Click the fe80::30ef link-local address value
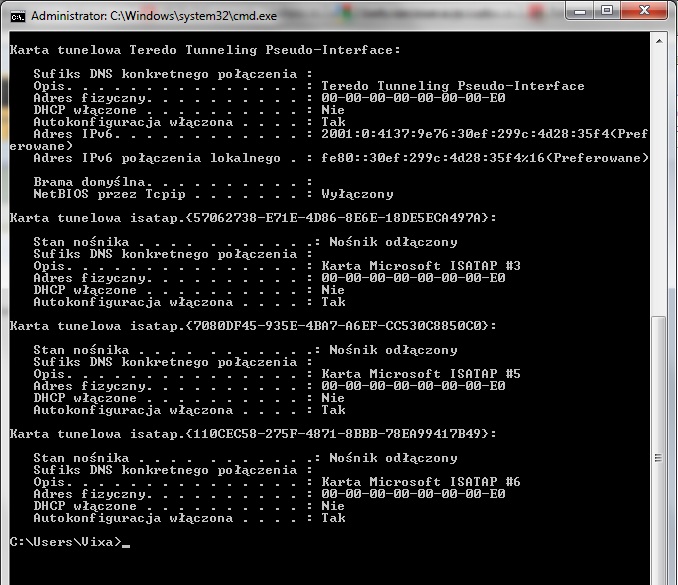Viewport: 678px width, 585px height. (485, 158)
